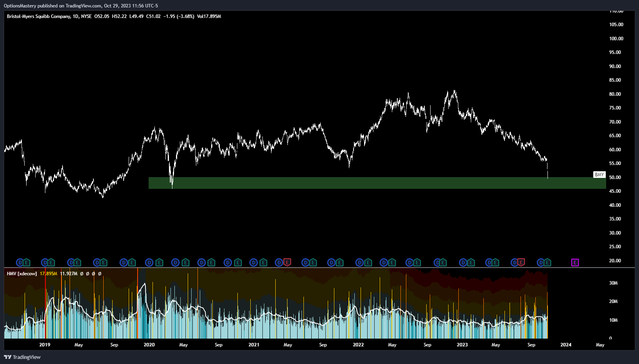Click the 65.00 price axis label
Image resolution: width=639 pixels, height=364 pixels.
pos(615,136)
